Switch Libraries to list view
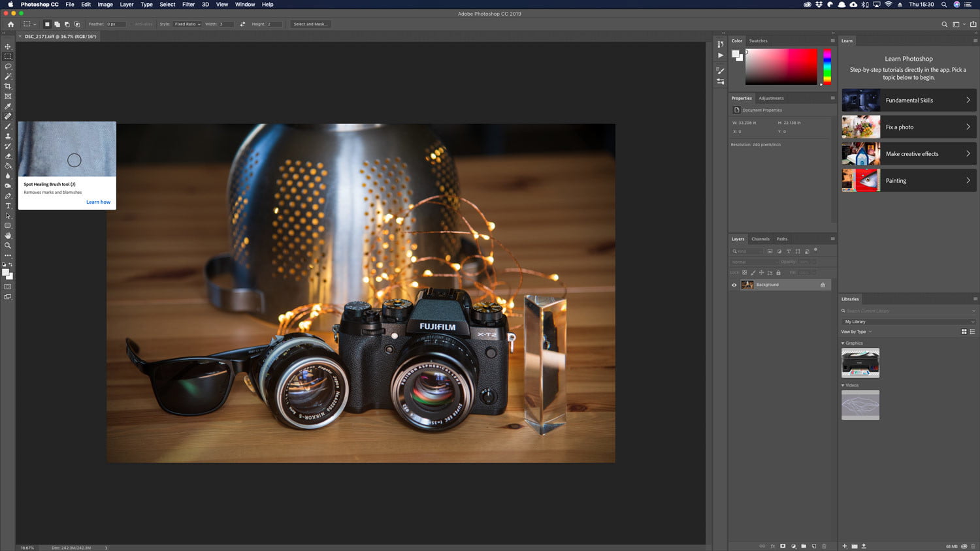The width and height of the screenshot is (980, 551). pyautogui.click(x=972, y=332)
